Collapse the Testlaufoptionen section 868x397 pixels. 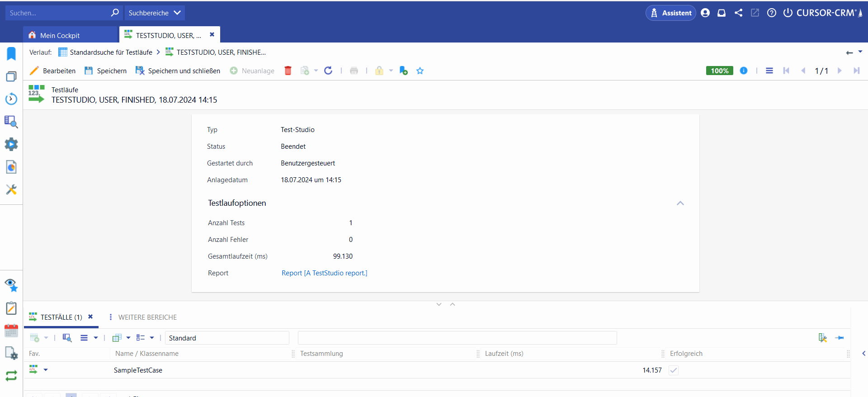pyautogui.click(x=680, y=203)
